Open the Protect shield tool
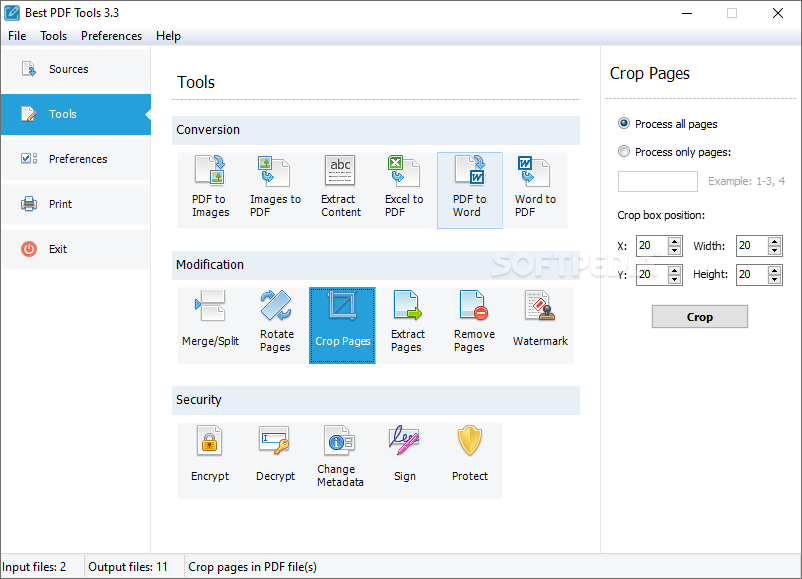The image size is (802, 579). [470, 460]
